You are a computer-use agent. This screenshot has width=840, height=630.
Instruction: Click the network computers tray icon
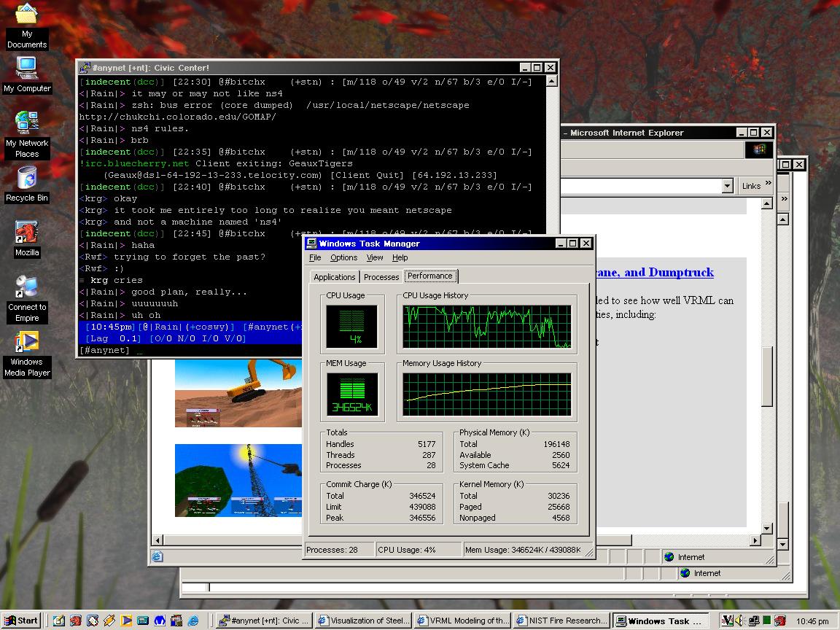pos(754,621)
